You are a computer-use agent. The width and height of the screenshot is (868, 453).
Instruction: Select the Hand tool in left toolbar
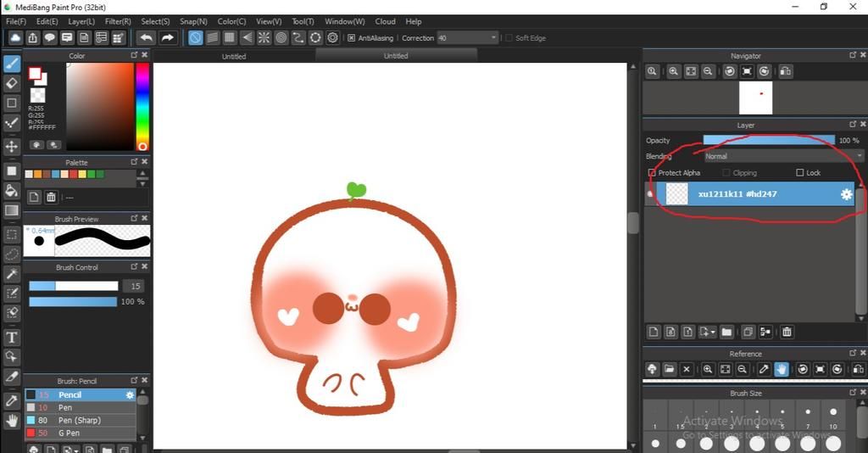click(x=12, y=421)
